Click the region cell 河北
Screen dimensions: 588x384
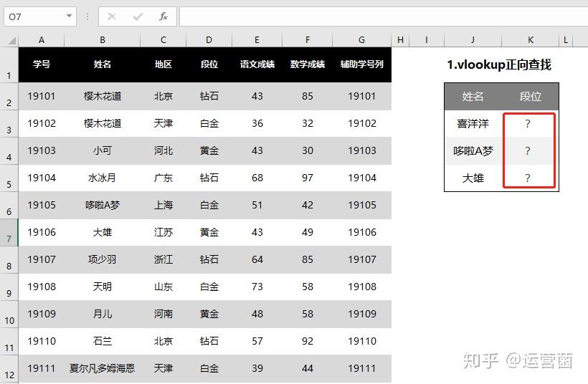pos(163,150)
